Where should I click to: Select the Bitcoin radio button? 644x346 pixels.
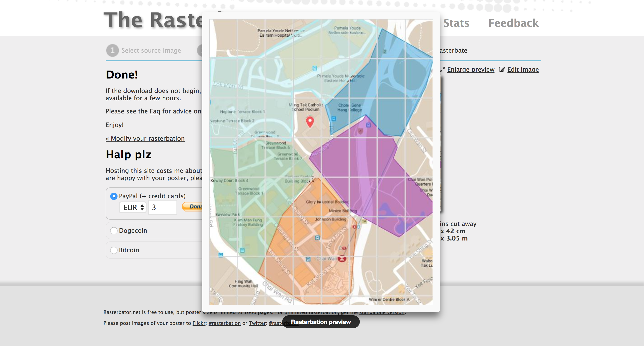(114, 250)
